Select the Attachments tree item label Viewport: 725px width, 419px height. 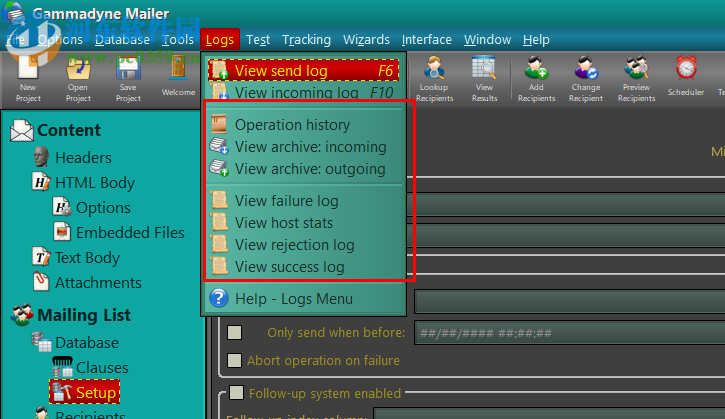coord(98,283)
